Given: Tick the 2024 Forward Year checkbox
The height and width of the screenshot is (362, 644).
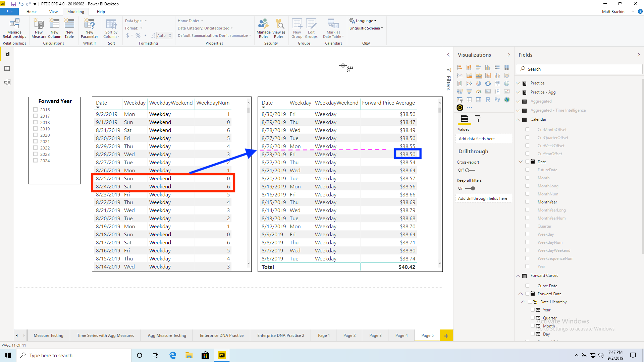Looking at the screenshot, I should [35, 160].
